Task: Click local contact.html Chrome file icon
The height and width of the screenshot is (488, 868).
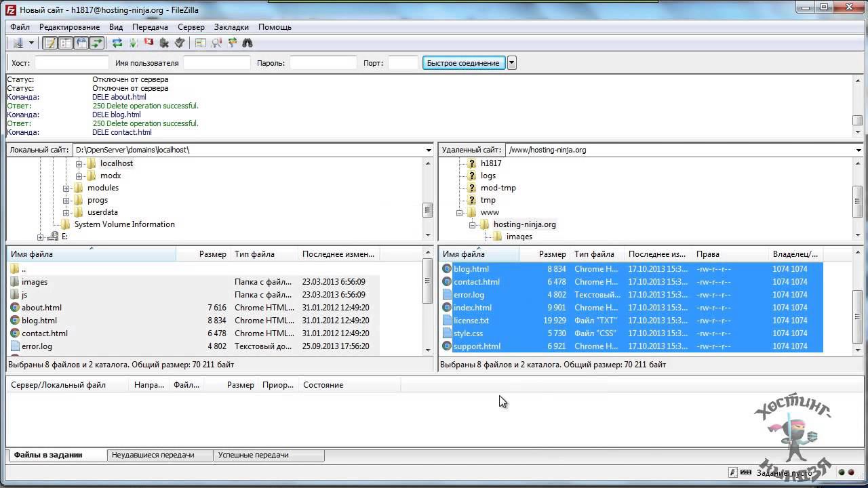Action: [15, 333]
